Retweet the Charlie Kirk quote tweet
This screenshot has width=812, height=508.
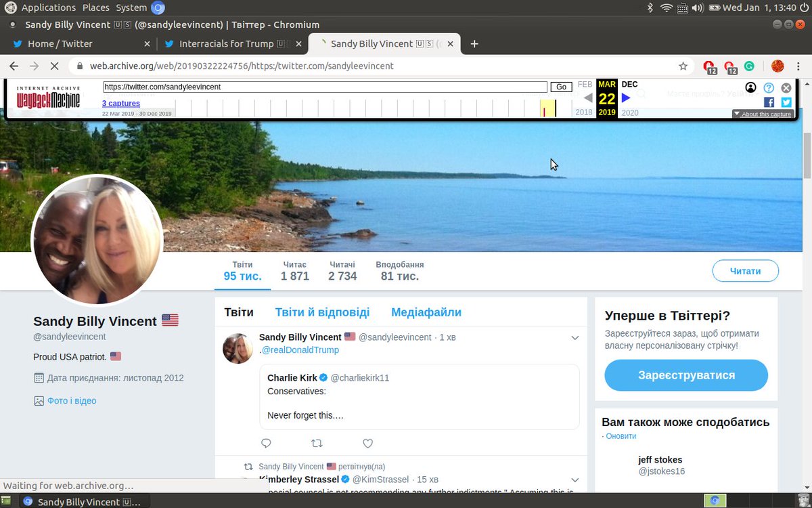coord(317,443)
